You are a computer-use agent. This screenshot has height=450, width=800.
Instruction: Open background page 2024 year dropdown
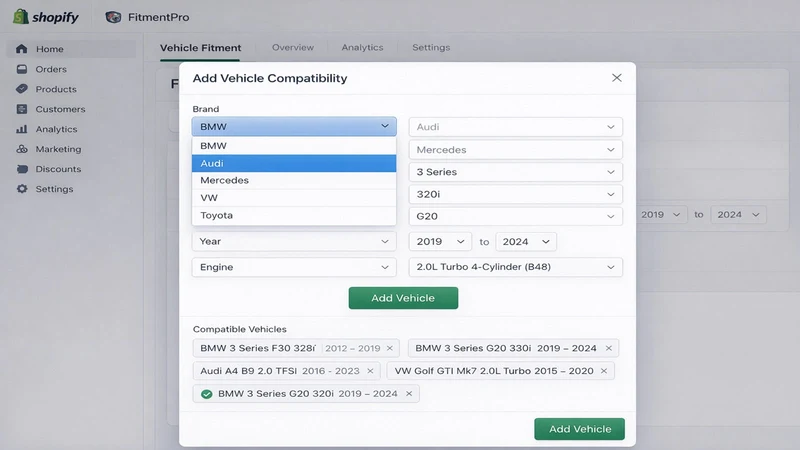[x=738, y=215]
